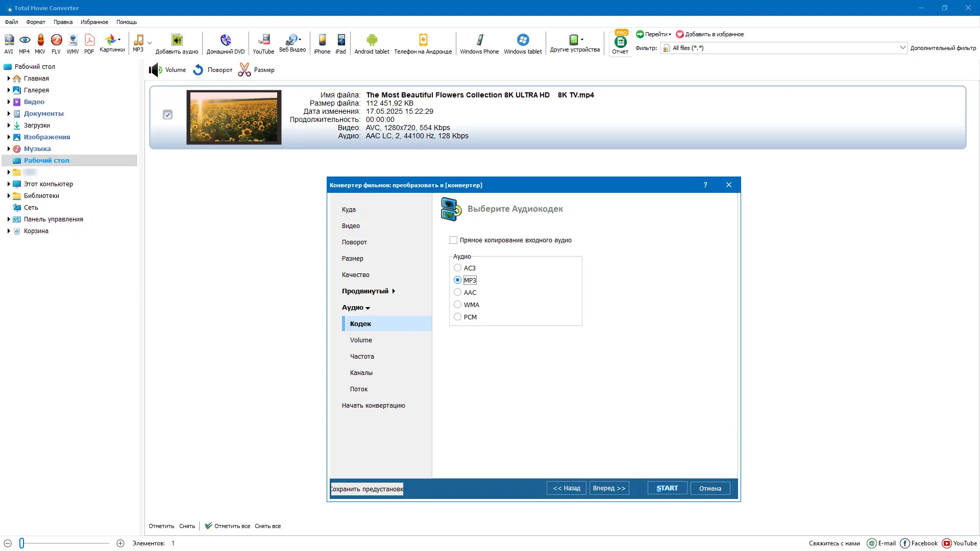
Task: Open the Отчет report icon
Action: pyautogui.click(x=620, y=43)
